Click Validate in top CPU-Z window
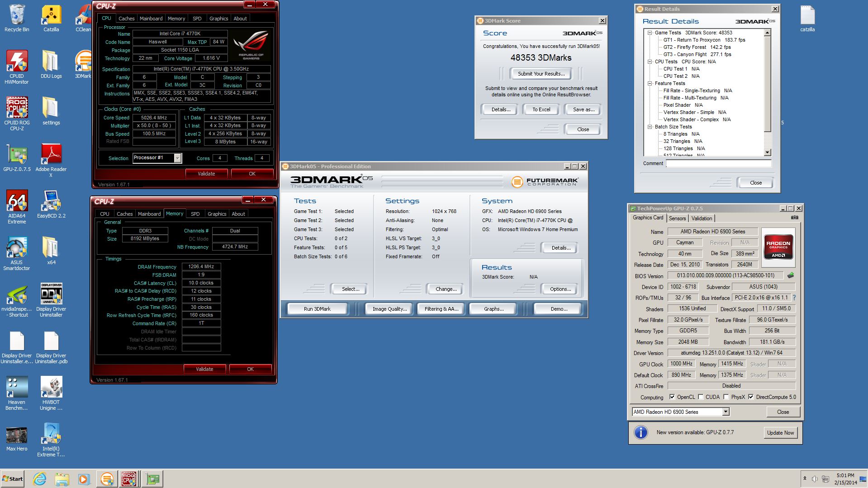 pyautogui.click(x=206, y=174)
